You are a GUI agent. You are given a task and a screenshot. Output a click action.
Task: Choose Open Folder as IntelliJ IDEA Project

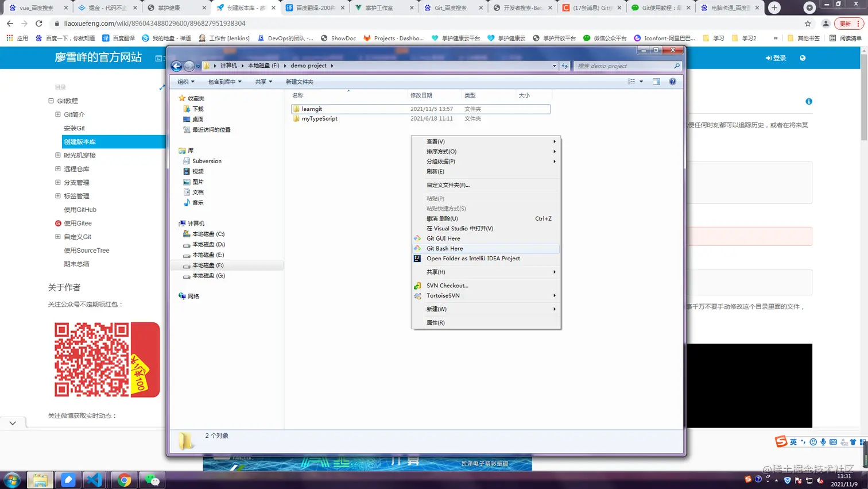486,259
